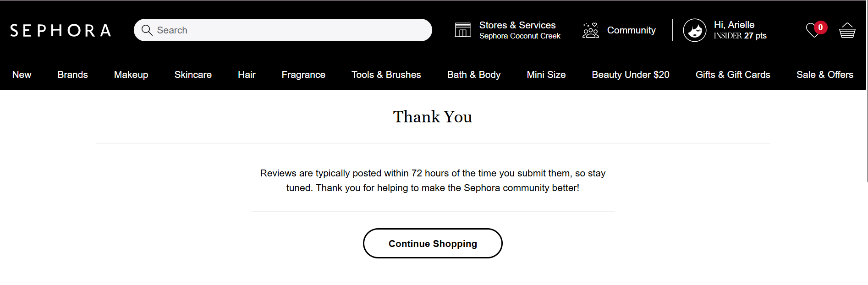This screenshot has width=868, height=285.
Task: Click inside the Search field
Action: [289, 30]
